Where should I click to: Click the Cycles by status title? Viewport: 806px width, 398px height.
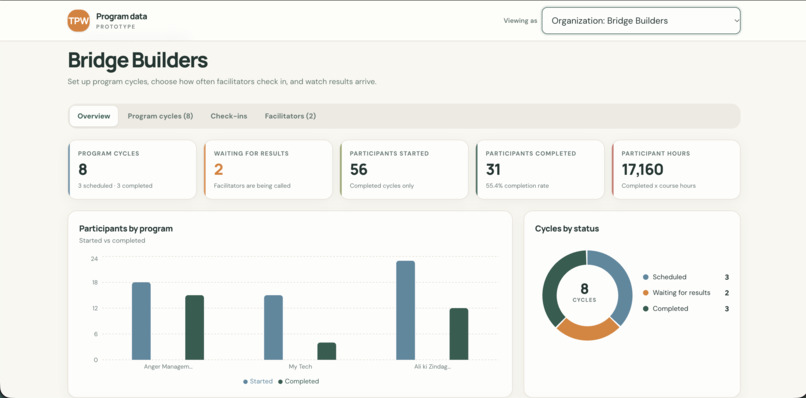tap(567, 229)
